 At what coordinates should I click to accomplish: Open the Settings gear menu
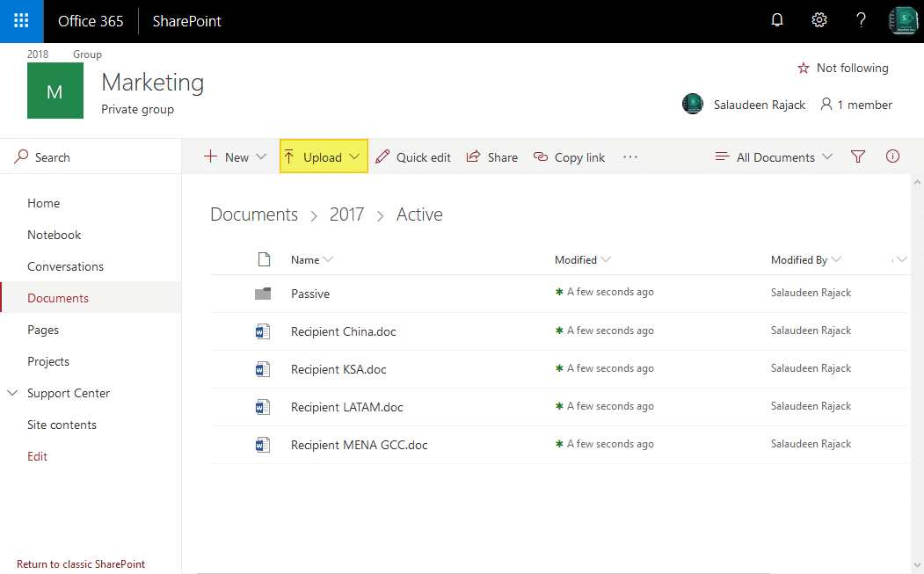[819, 19]
